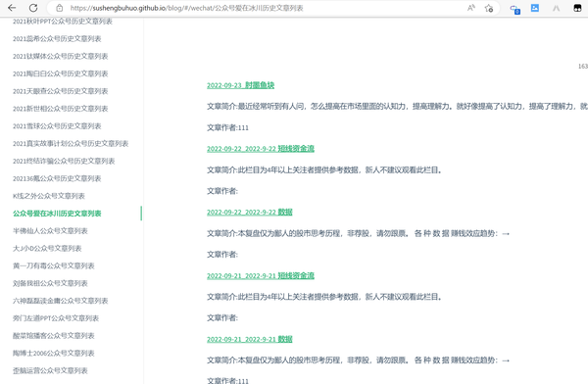Open 2021天眼查公众号历史文章列表 sidebar entry

(61, 91)
